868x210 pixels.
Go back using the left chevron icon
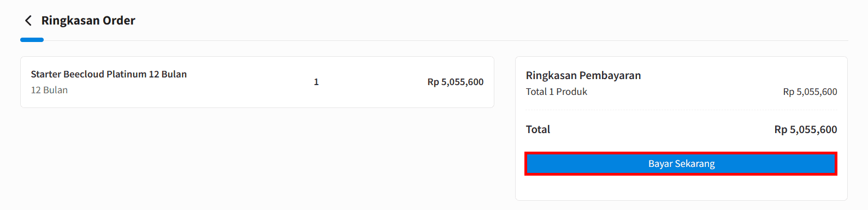(28, 21)
